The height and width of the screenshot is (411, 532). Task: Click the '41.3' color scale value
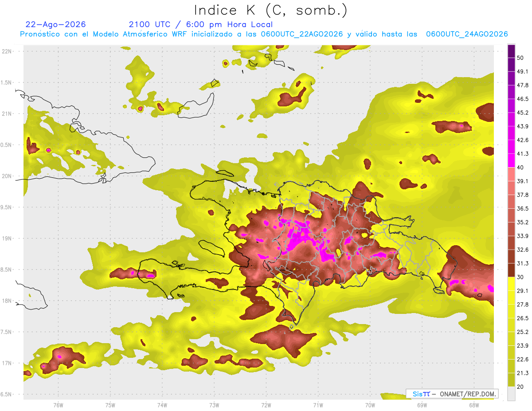(522, 154)
